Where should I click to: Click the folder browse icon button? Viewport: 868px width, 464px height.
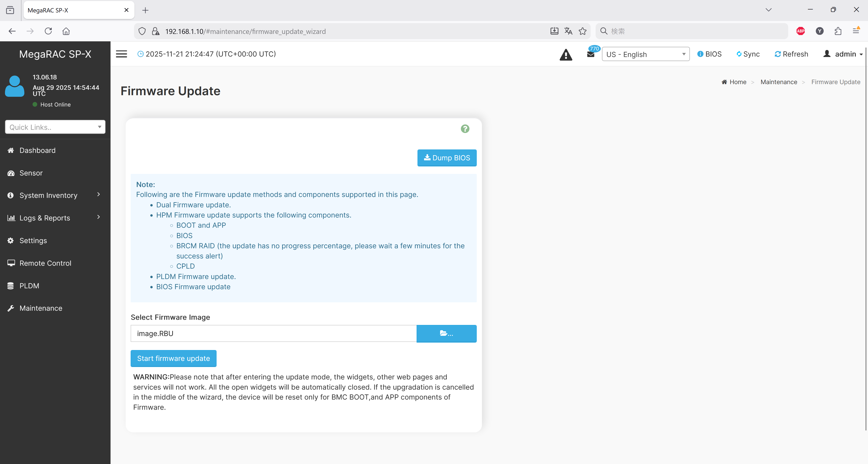tap(446, 334)
